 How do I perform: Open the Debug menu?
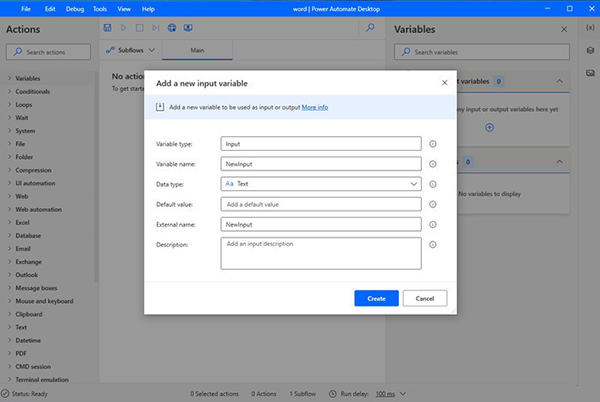pyautogui.click(x=74, y=8)
